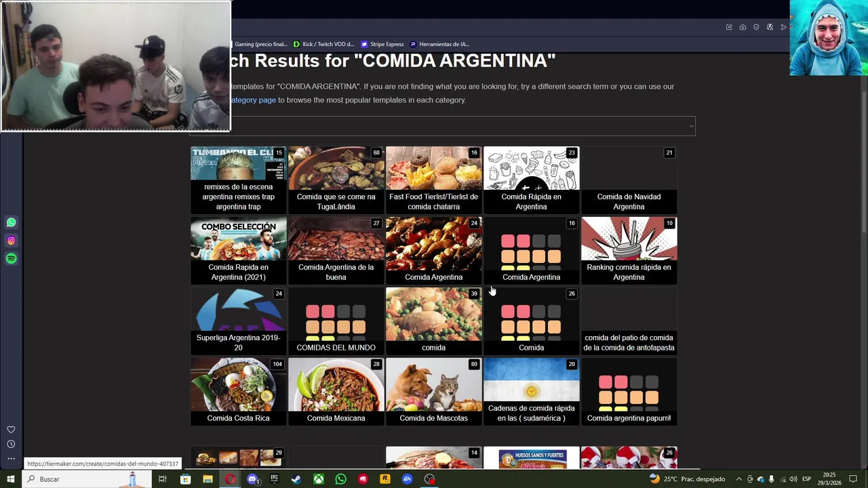This screenshot has width=868, height=488.
Task: Click the microphone tray icon
Action: click(x=772, y=479)
